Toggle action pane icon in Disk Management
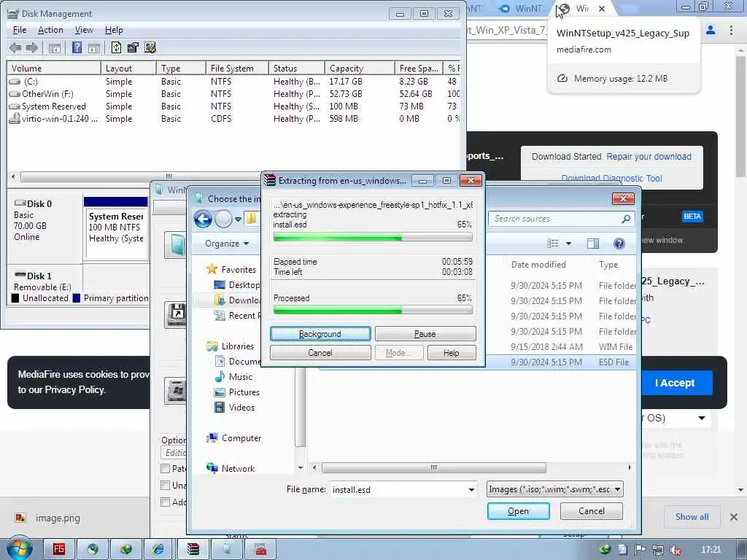The width and height of the screenshot is (747, 560). pos(94,47)
